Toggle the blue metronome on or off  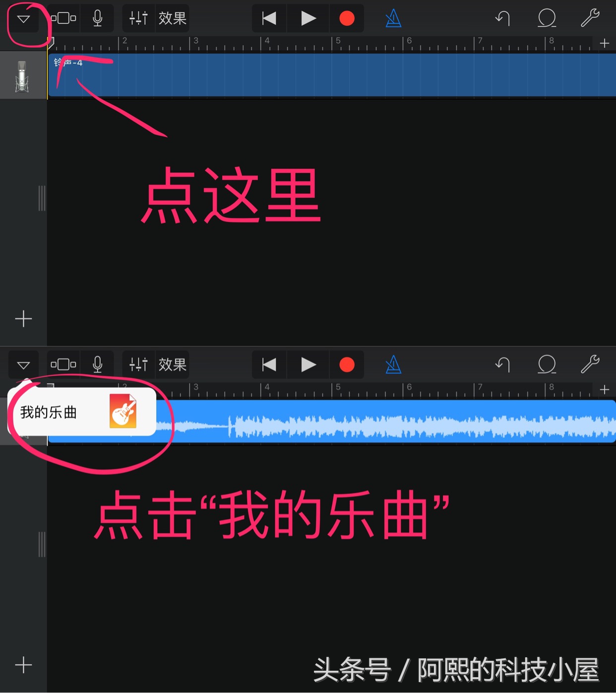393,18
